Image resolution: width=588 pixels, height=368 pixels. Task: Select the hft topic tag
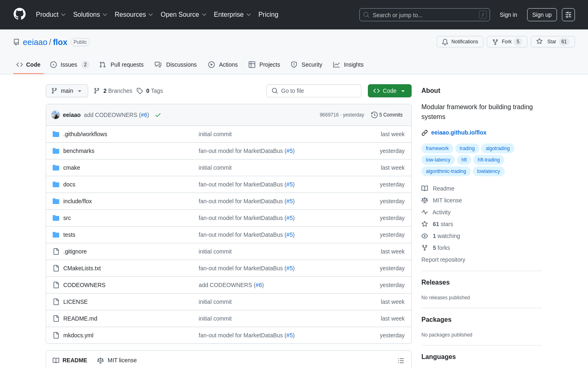[x=464, y=160]
